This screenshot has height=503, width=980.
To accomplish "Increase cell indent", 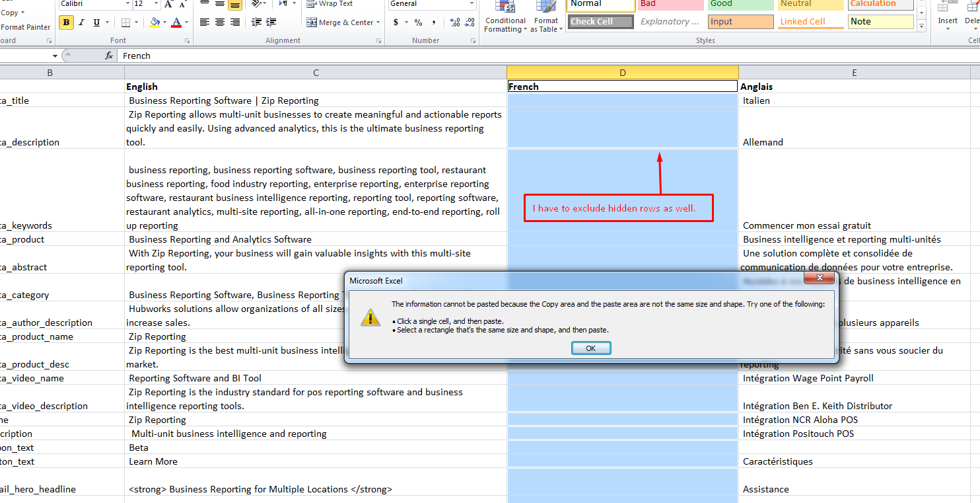I will pyautogui.click(x=272, y=22).
